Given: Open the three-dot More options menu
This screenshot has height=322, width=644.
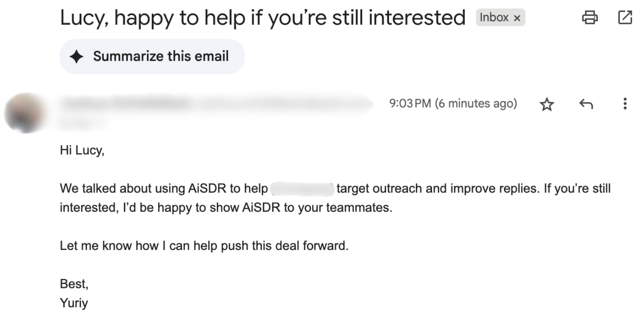Looking at the screenshot, I should pyautogui.click(x=625, y=104).
